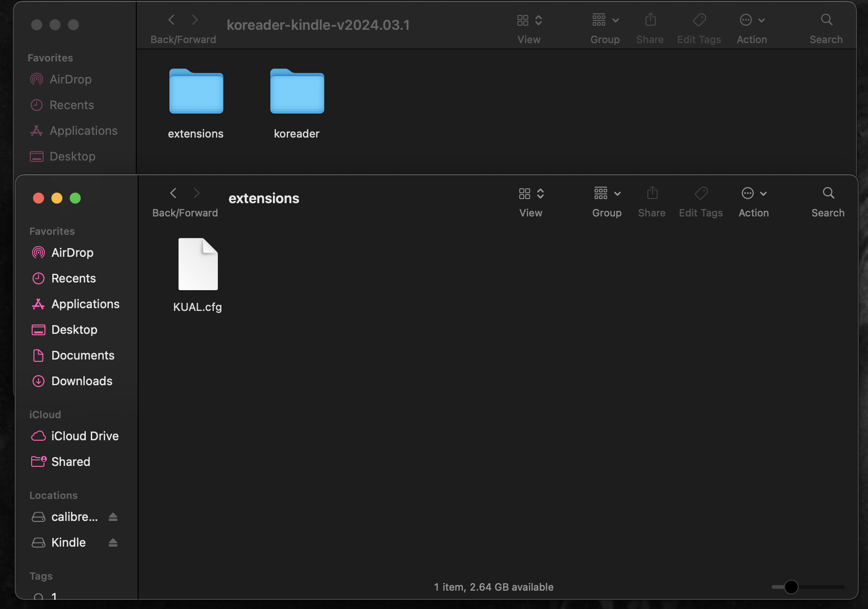Eject the calibre volume
Viewport: 868px width, 609px height.
pos(113,517)
